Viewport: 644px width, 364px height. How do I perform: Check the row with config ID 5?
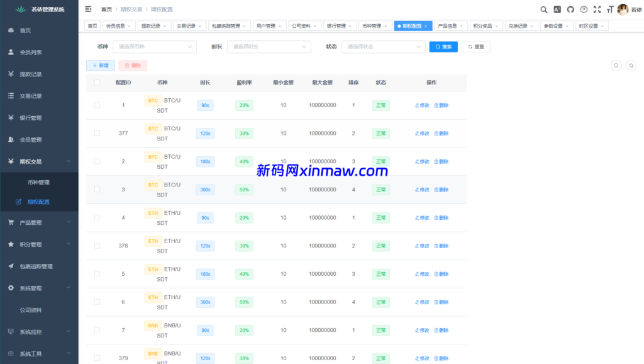[x=97, y=274]
